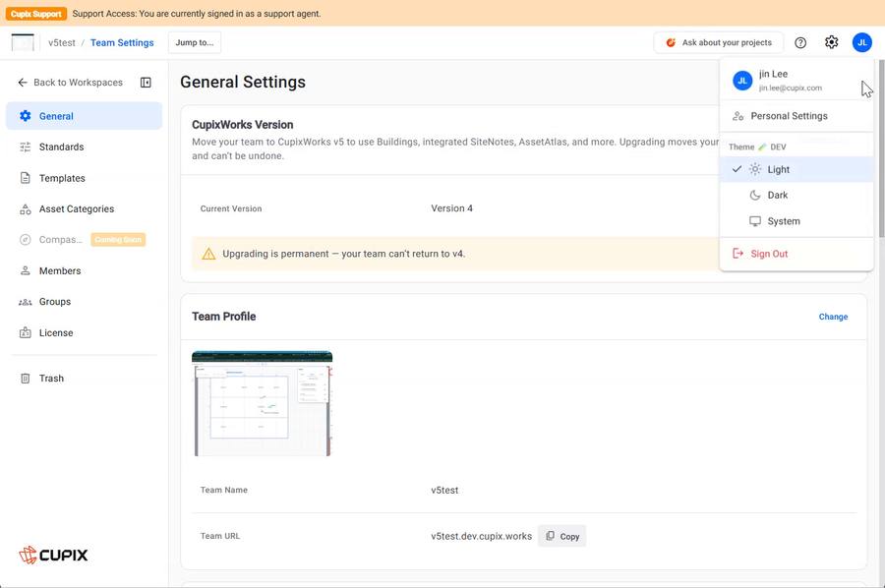885x588 pixels.
Task: Click the Coming Soon badge
Action: 118,240
